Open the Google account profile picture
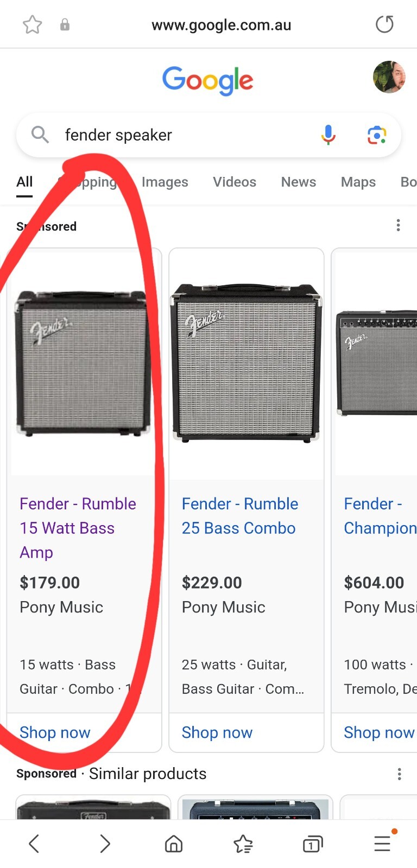 pos(389,77)
